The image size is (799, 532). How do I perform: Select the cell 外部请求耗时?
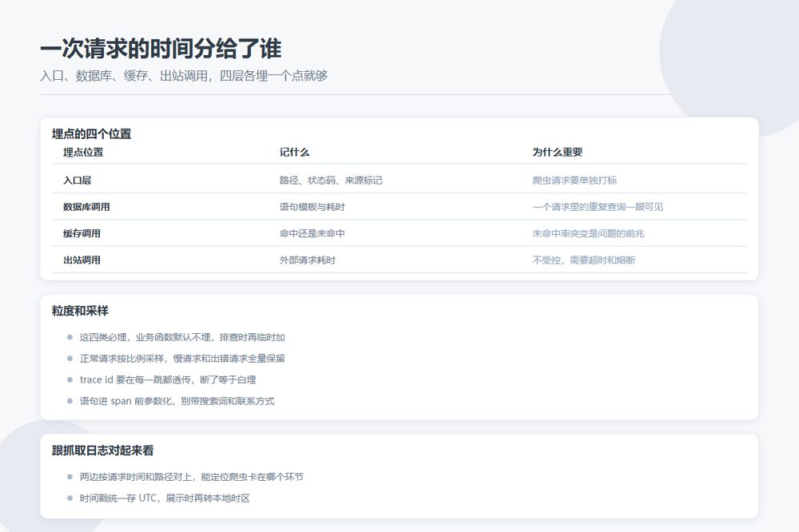[x=308, y=260]
